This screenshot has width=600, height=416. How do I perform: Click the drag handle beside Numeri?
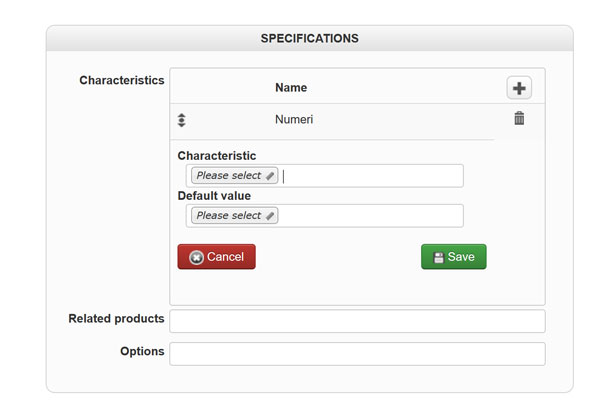[x=182, y=120]
